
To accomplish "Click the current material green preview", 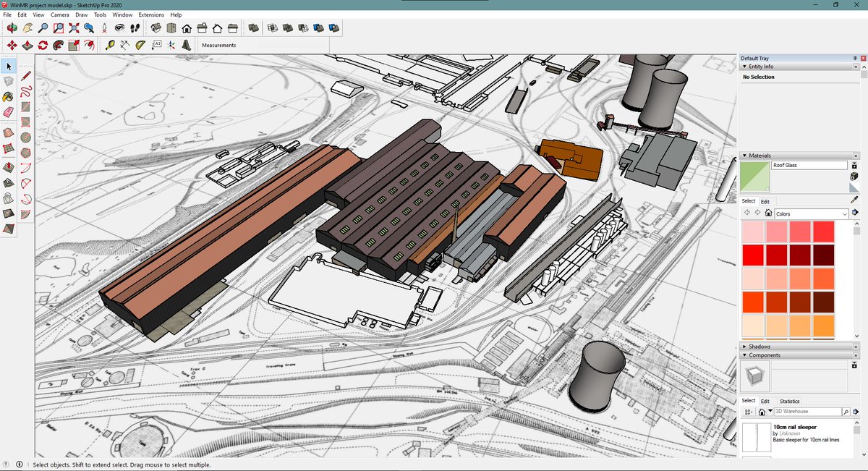I will pyautogui.click(x=754, y=177).
